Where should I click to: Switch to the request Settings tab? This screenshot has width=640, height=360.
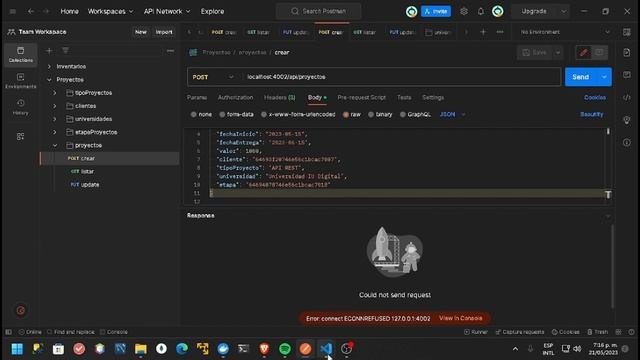click(433, 98)
